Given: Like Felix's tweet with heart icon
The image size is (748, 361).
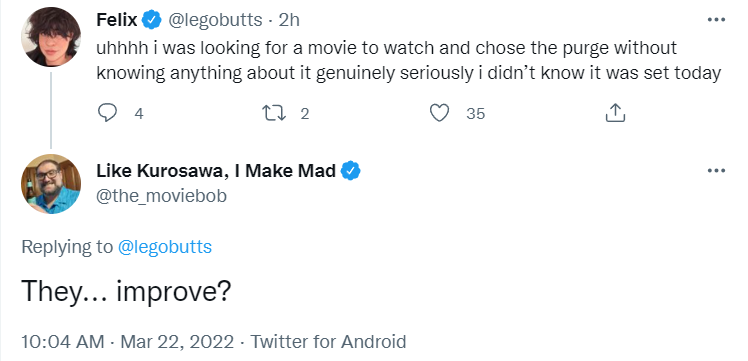Looking at the screenshot, I should (x=439, y=113).
